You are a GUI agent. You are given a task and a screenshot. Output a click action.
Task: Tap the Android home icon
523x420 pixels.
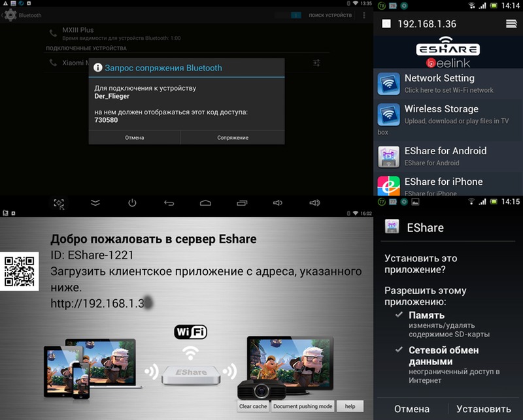pos(205,203)
